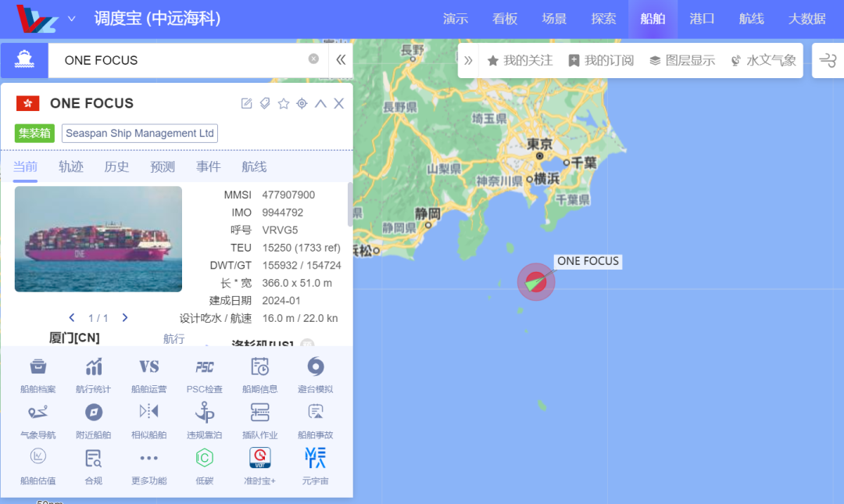Click the 违规靠泊 anchor icon

point(205,413)
